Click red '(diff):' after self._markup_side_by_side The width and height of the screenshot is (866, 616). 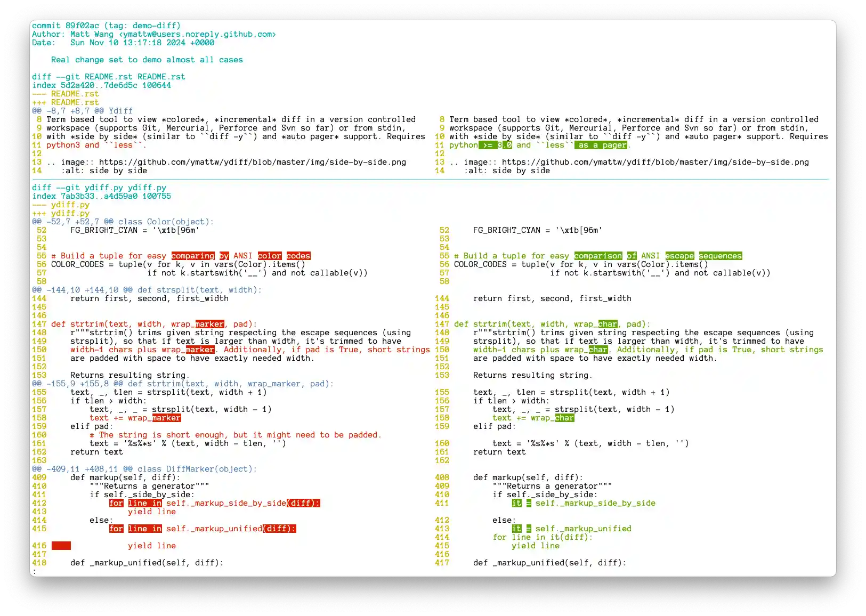tap(303, 503)
